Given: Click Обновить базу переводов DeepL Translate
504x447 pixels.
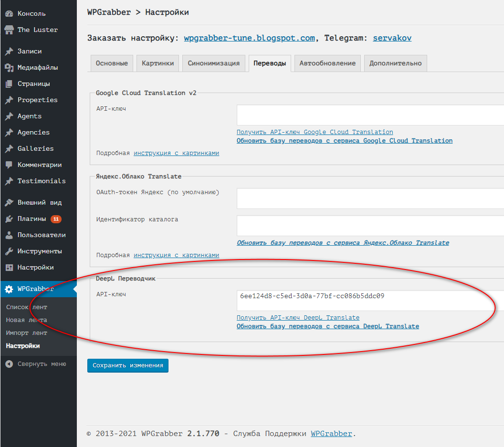Looking at the screenshot, I should point(328,326).
